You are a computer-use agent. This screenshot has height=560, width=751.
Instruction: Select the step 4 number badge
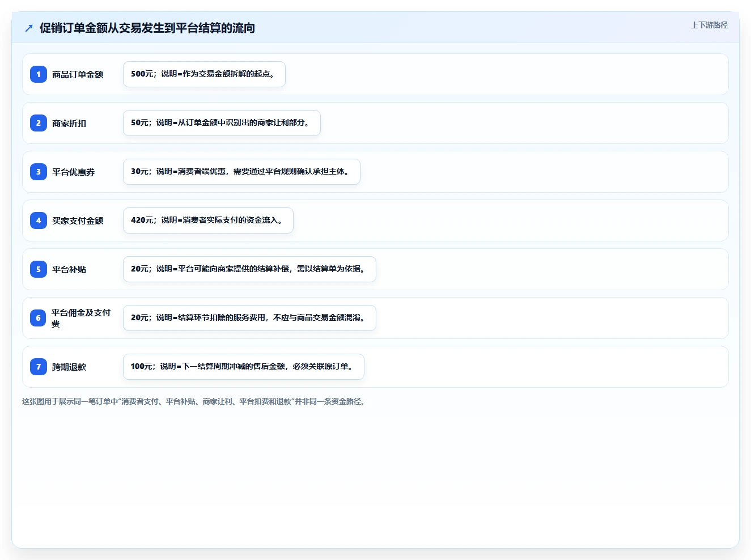click(x=39, y=220)
